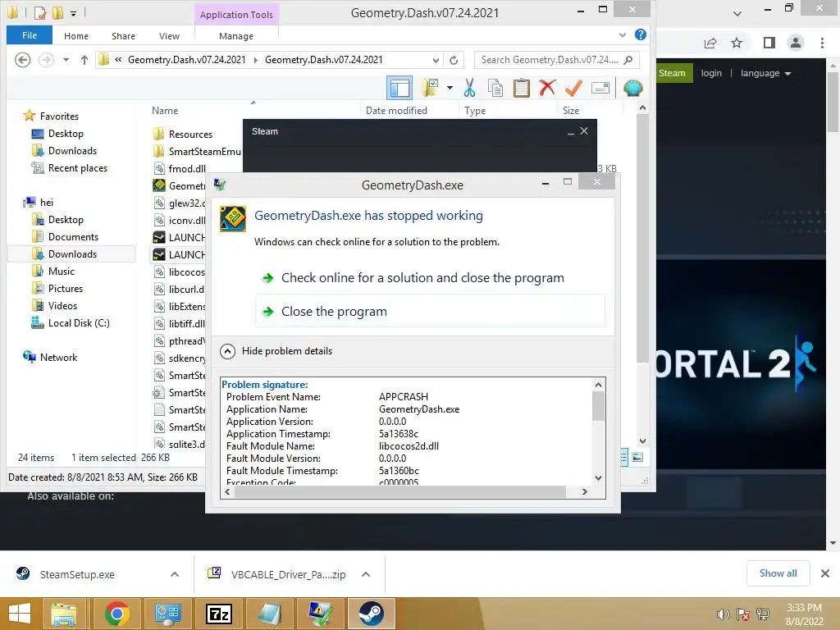Click the folder options icon in Explorer toolbar

[x=430, y=88]
